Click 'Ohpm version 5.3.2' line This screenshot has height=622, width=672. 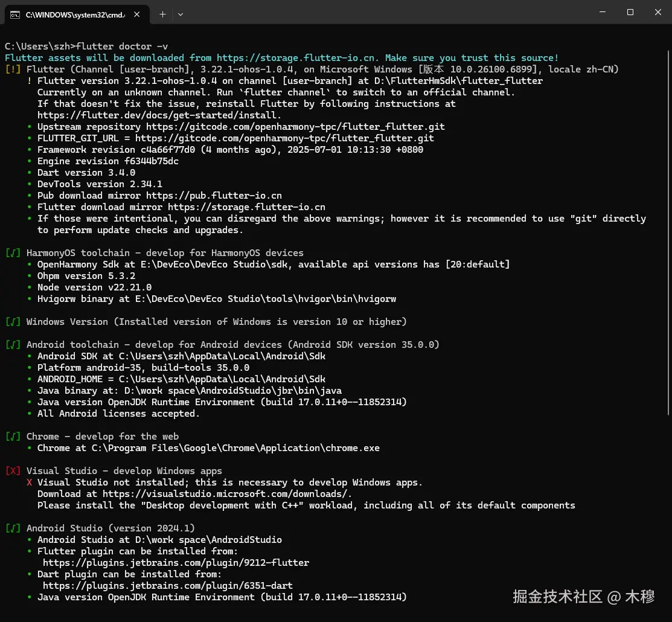coord(86,276)
